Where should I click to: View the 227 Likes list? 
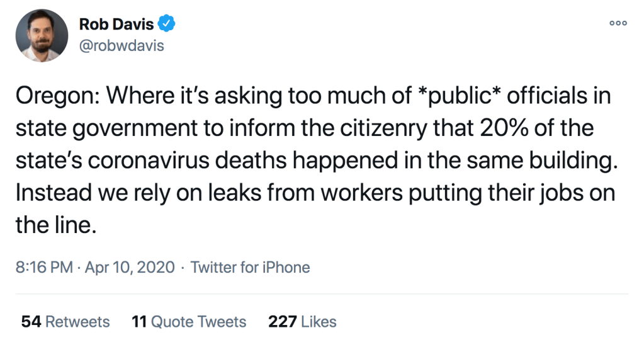(x=302, y=322)
